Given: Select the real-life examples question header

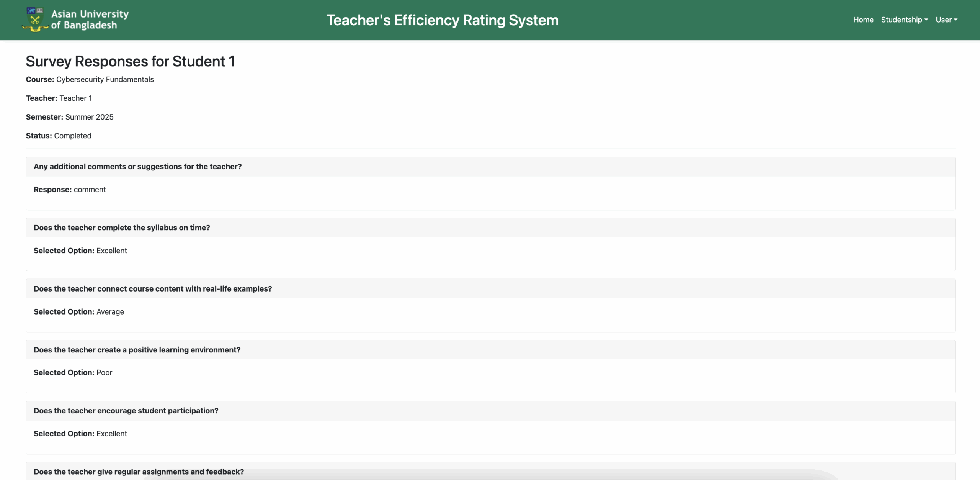Looking at the screenshot, I should coord(152,289).
